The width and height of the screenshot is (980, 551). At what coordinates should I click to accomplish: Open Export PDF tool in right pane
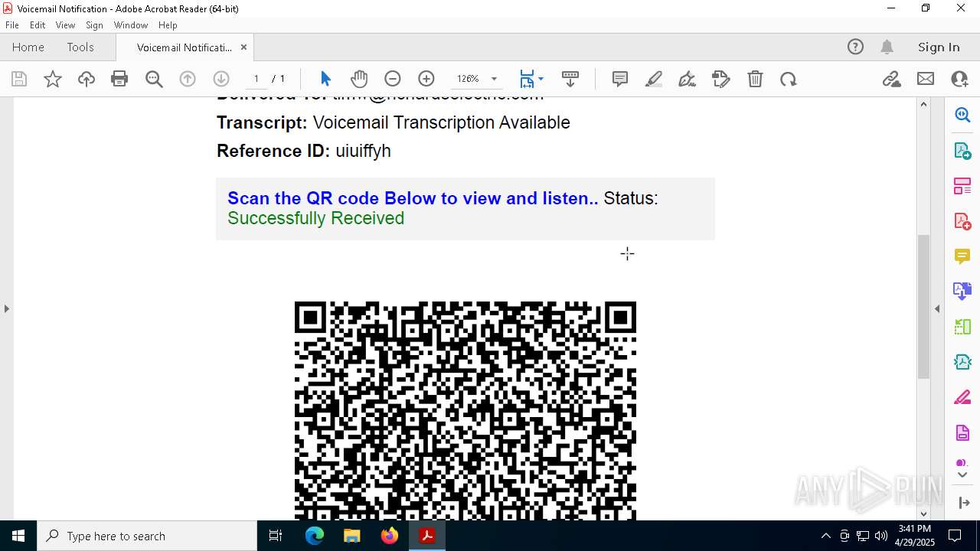coord(962,151)
